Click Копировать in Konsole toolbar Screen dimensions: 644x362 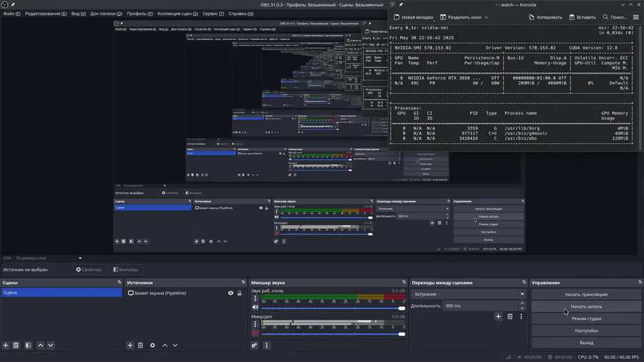(545, 17)
